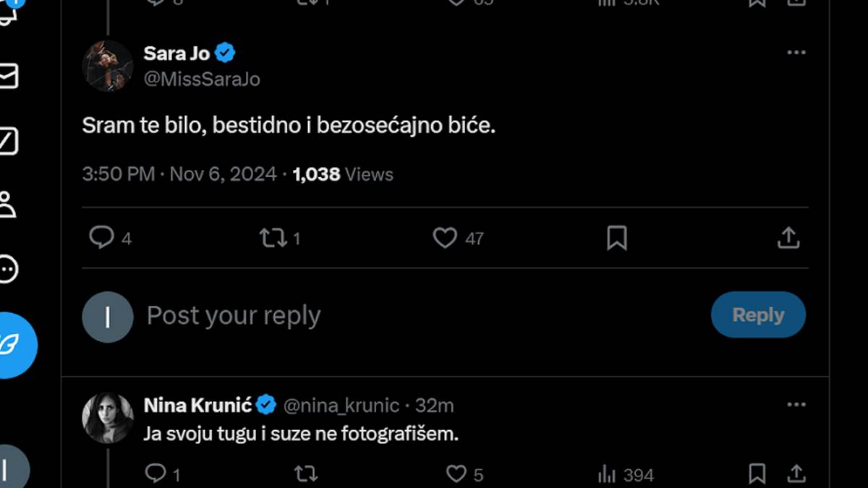Viewport: 868px width, 488px height.
Task: Open the More menu on Nina Krunić's reply
Action: click(x=796, y=404)
